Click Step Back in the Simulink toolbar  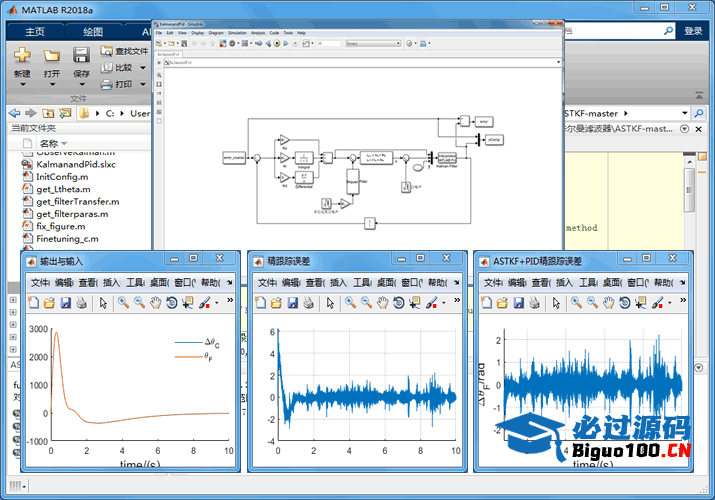tap(269, 43)
